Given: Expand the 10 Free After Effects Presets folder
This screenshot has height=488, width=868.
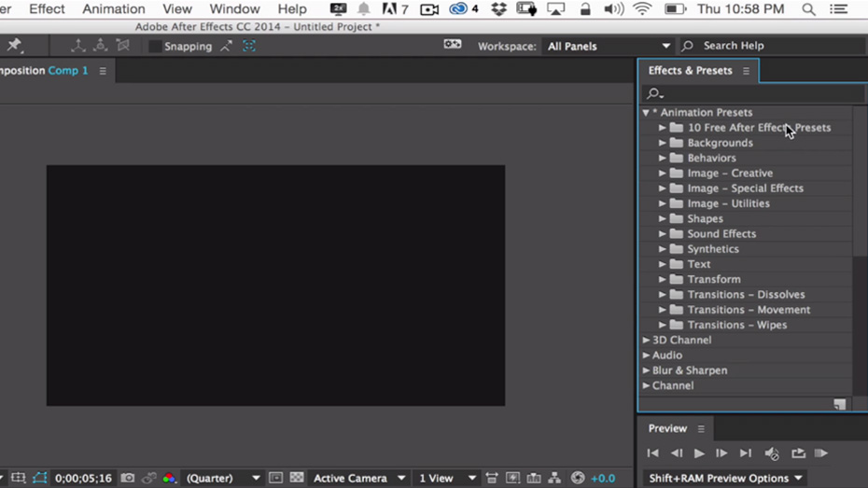Looking at the screenshot, I should point(662,128).
